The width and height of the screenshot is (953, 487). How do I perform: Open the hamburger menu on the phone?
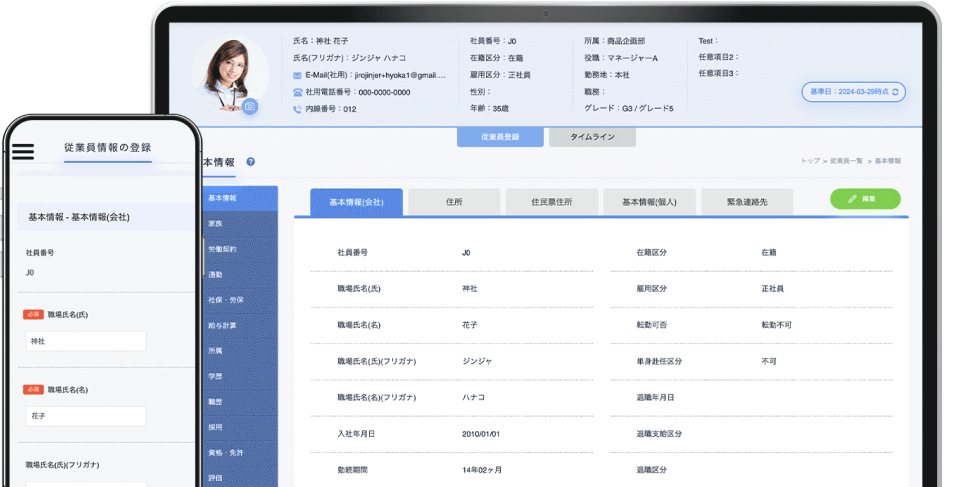pos(23,152)
